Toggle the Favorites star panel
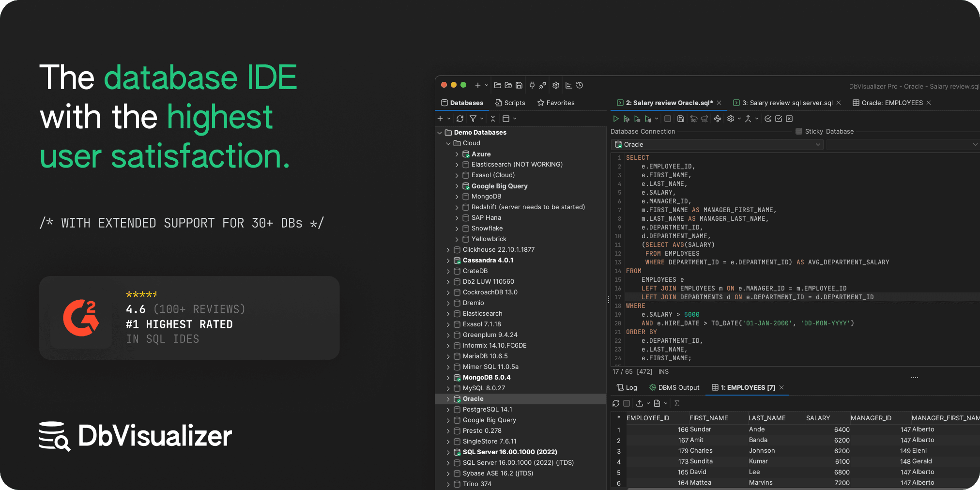This screenshot has width=980, height=490. pos(555,103)
